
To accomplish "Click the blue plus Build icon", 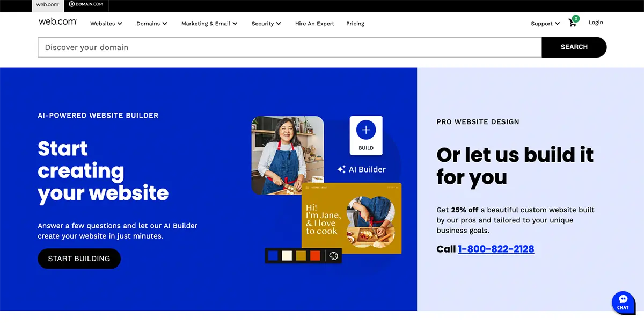I will [366, 130].
